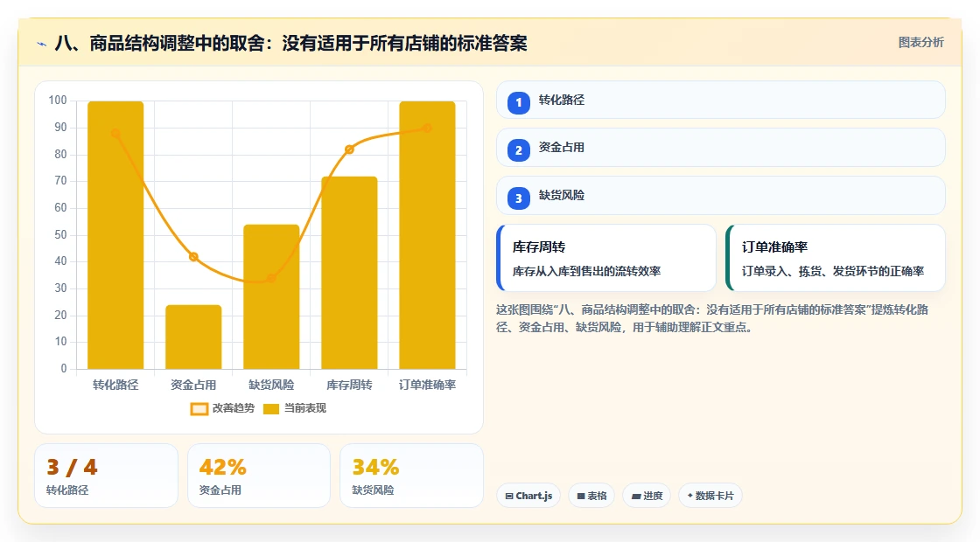Click the section title 八、商品结构调整中的取舍

[291, 43]
